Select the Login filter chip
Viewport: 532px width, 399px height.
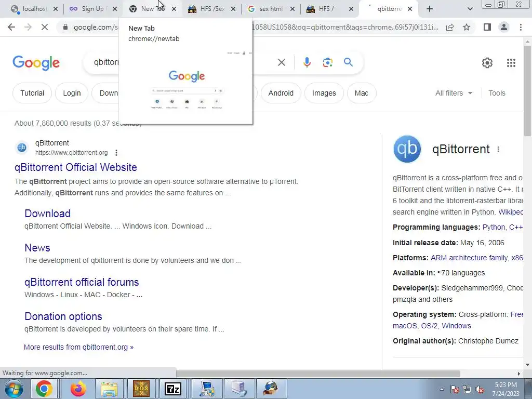pyautogui.click(x=72, y=93)
